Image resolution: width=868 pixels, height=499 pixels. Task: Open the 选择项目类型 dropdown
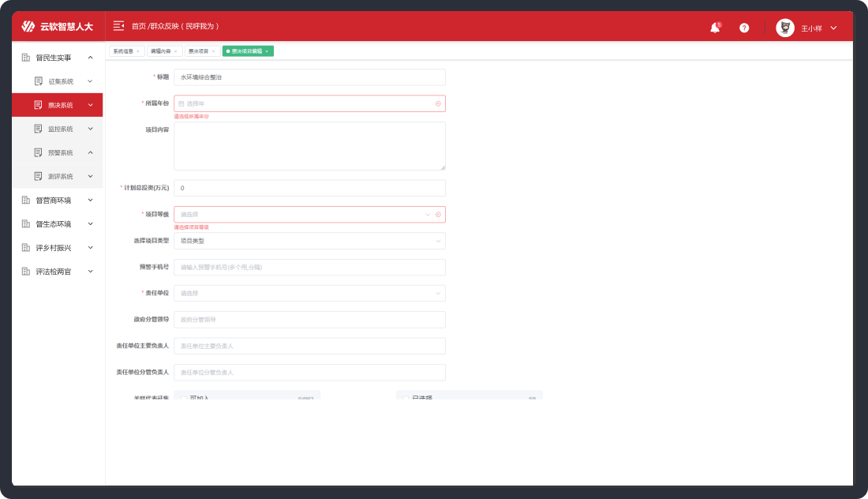pyautogui.click(x=309, y=241)
